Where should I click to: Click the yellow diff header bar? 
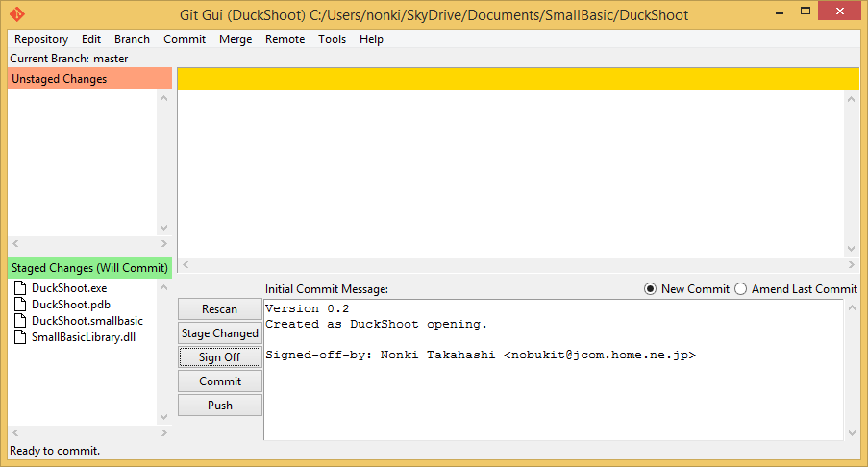(x=518, y=79)
